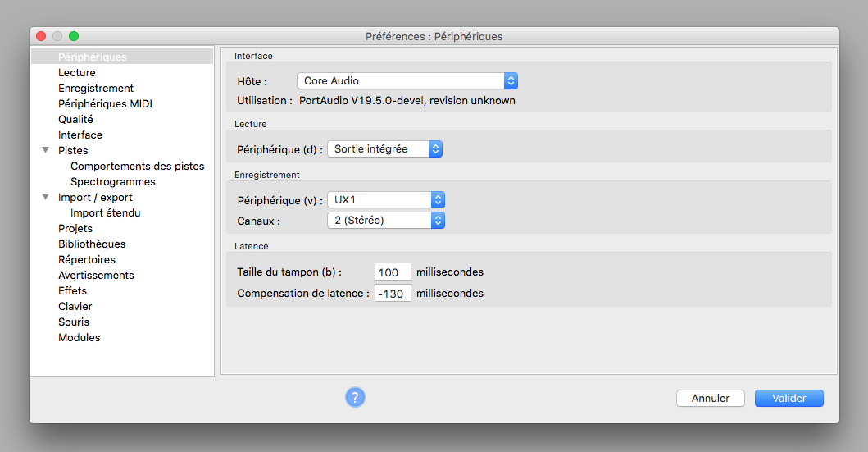
Task: Open the Enregistrement preferences page
Action: tap(96, 89)
